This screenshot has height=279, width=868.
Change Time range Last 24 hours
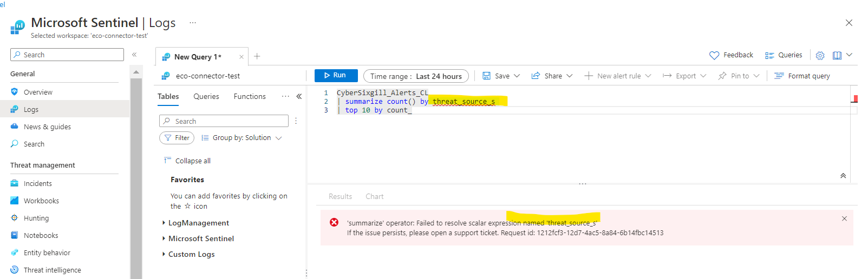(x=416, y=76)
